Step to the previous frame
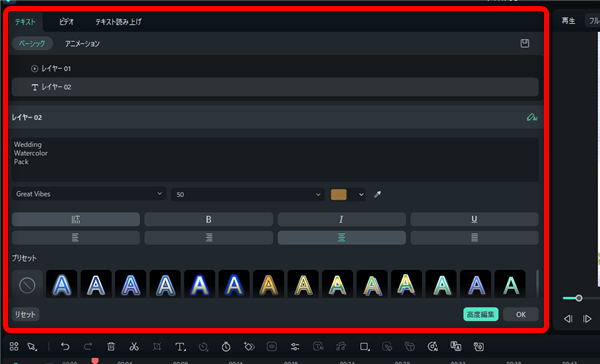 (568, 318)
